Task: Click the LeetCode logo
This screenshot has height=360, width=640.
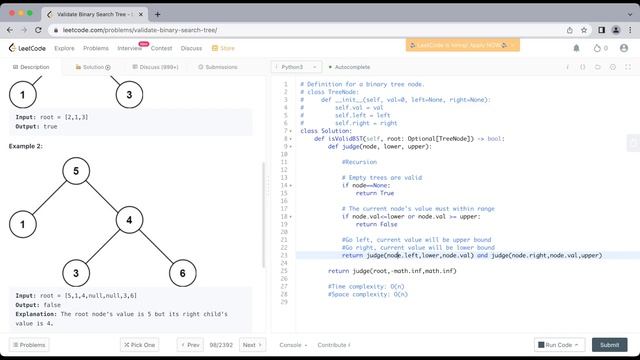Action: 27,48
